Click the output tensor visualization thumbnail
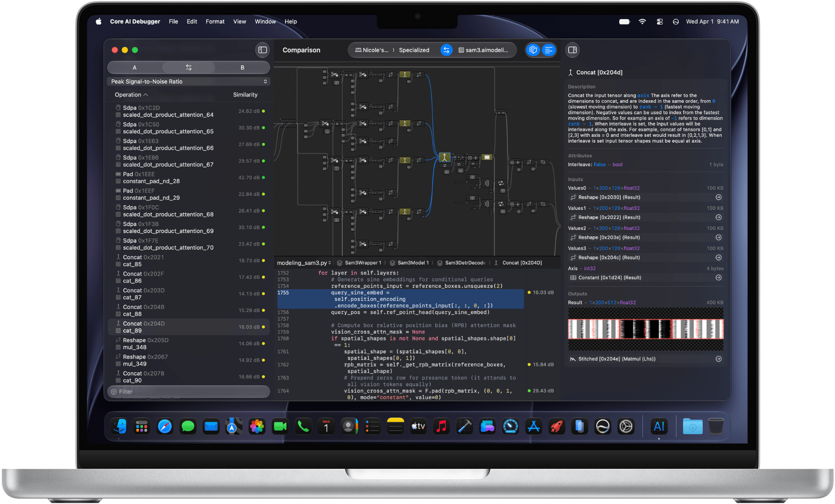The image size is (835, 504). [646, 329]
